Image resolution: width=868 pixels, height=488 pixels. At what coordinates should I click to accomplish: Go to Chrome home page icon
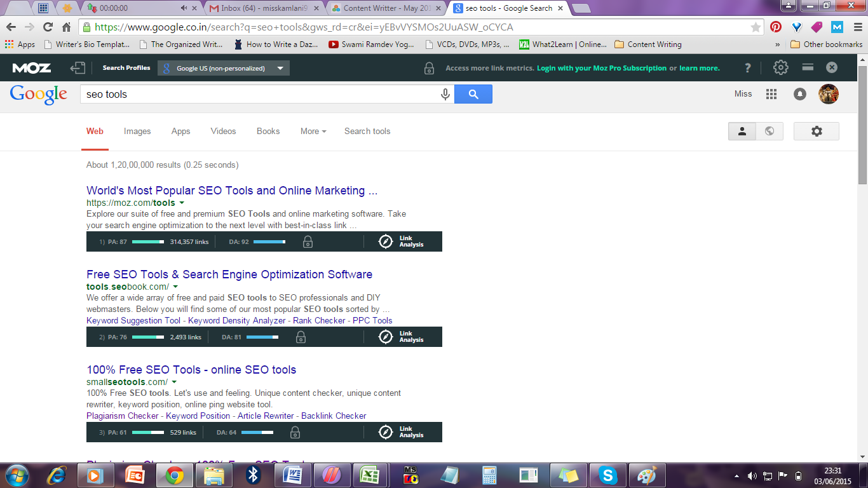[66, 27]
